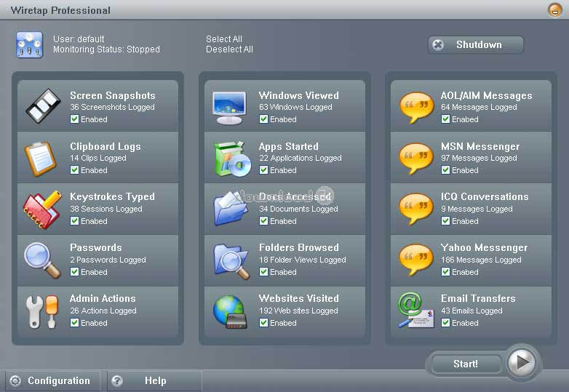Click the Email Transfers title
This screenshot has height=392, width=569.
pyautogui.click(x=478, y=298)
